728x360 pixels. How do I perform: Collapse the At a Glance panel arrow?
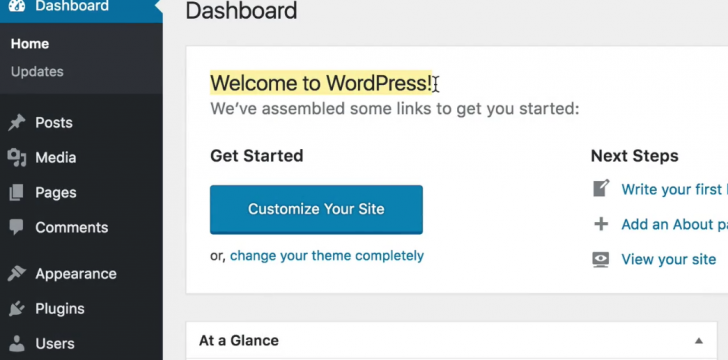[x=698, y=341]
